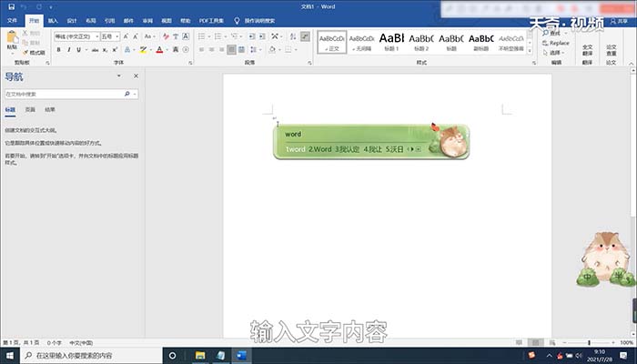637x364 pixels.
Task: Select the 标题 1 heading style
Action: coord(391,42)
